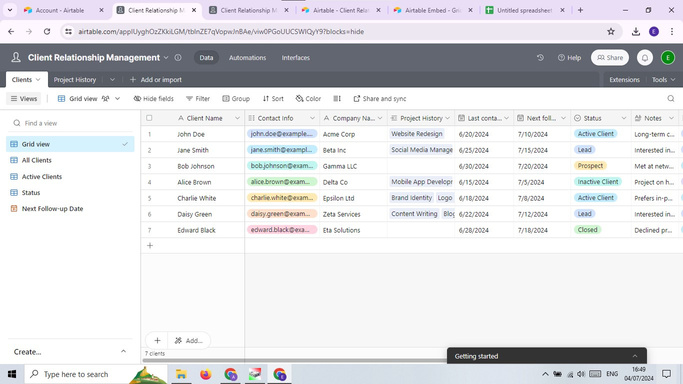The image size is (683, 384).
Task: Click the search magnifier icon above grid
Action: coord(671,98)
